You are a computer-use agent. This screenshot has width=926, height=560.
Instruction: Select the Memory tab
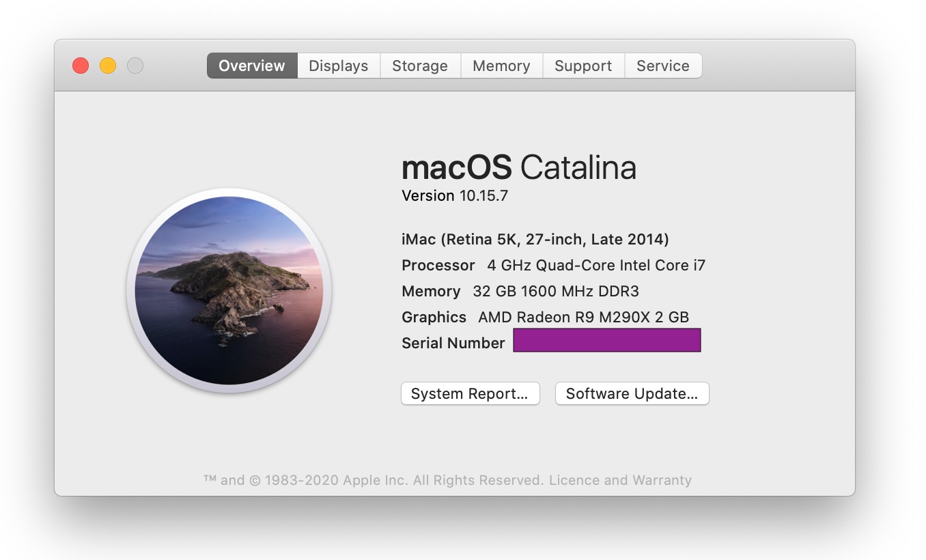coord(501,66)
